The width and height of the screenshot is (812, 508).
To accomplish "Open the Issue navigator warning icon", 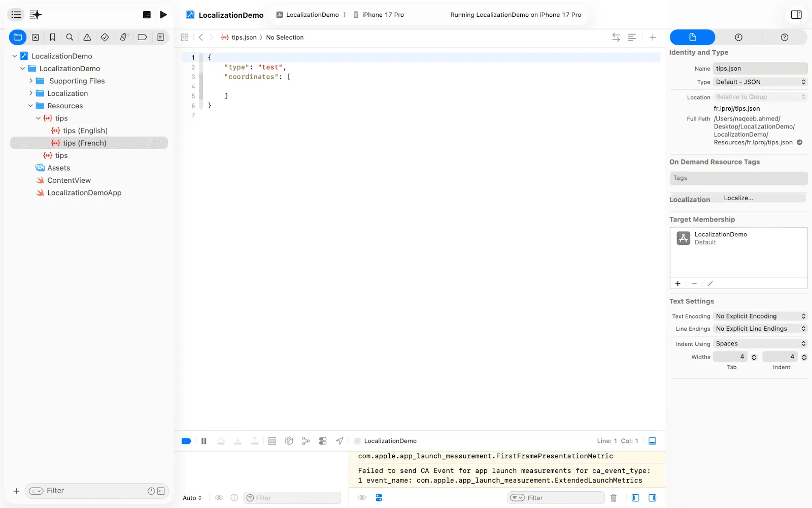I will coord(87,37).
